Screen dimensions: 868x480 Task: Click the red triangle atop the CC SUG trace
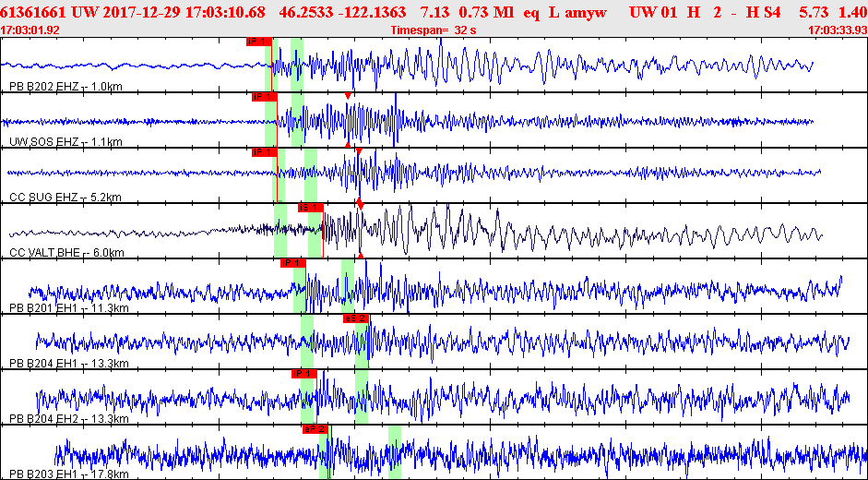(359, 151)
